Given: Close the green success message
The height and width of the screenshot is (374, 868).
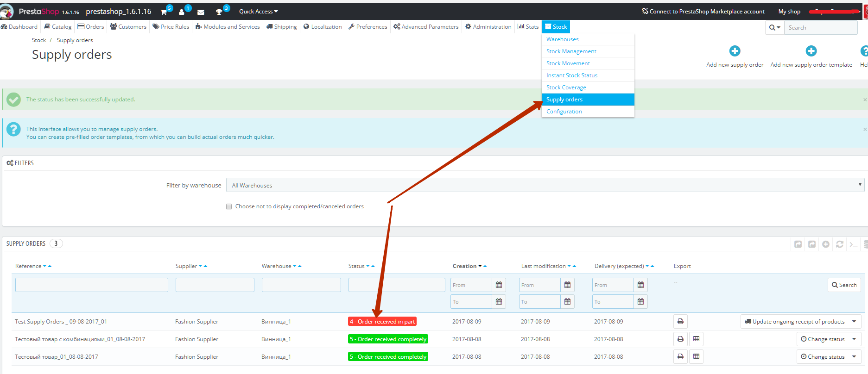Looking at the screenshot, I should (865, 100).
